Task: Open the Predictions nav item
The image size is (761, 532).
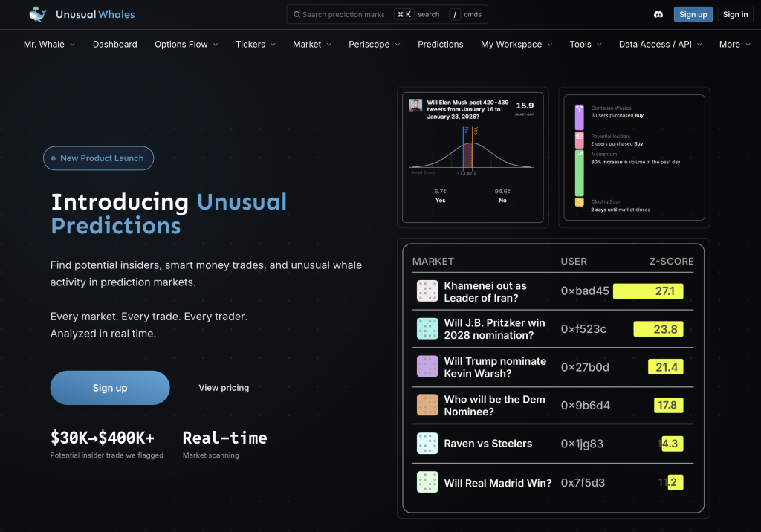Action: [440, 44]
